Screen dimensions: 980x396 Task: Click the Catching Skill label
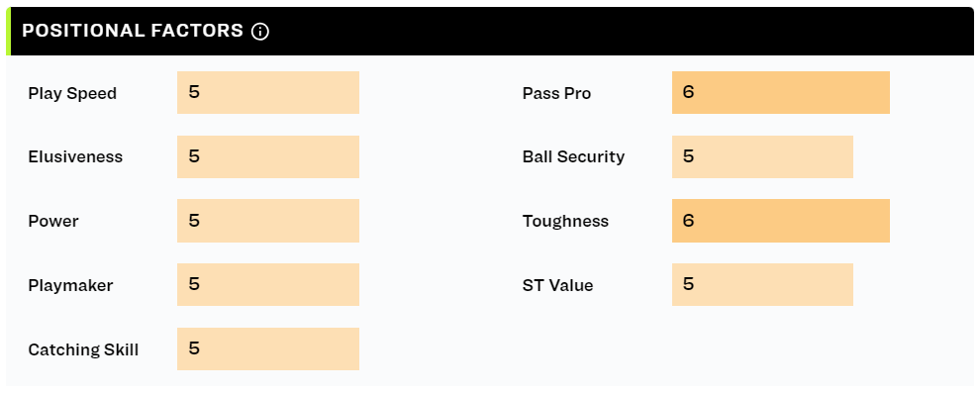click(83, 349)
